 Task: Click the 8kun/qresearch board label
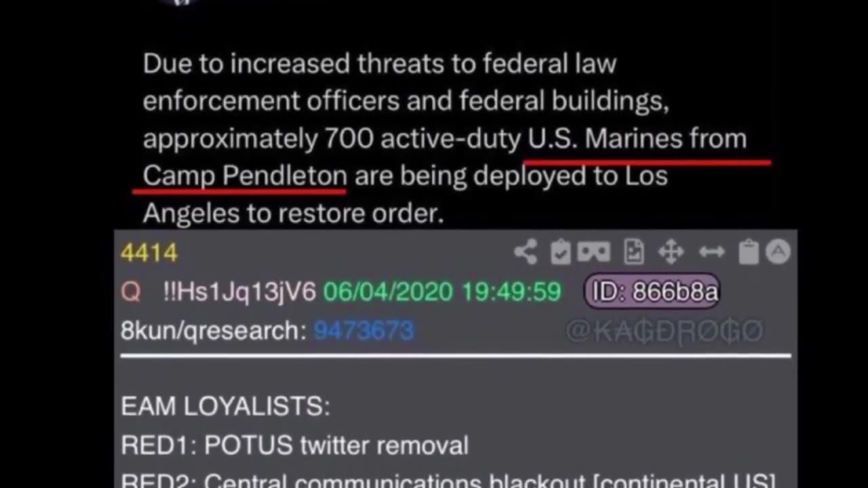click(214, 331)
